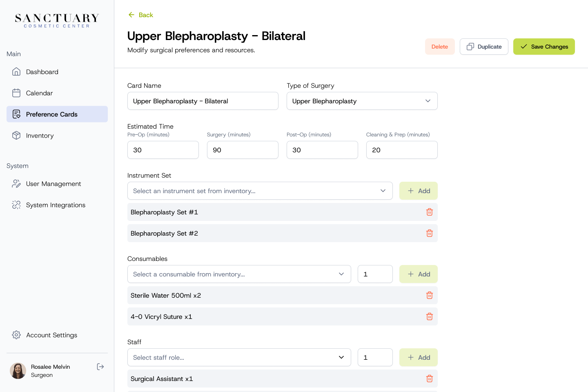Focus the Pre-Op minutes field

(163, 150)
